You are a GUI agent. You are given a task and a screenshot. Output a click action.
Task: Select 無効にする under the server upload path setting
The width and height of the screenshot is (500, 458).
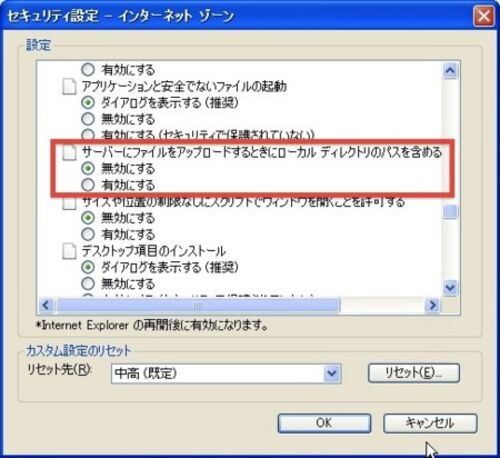(88, 168)
